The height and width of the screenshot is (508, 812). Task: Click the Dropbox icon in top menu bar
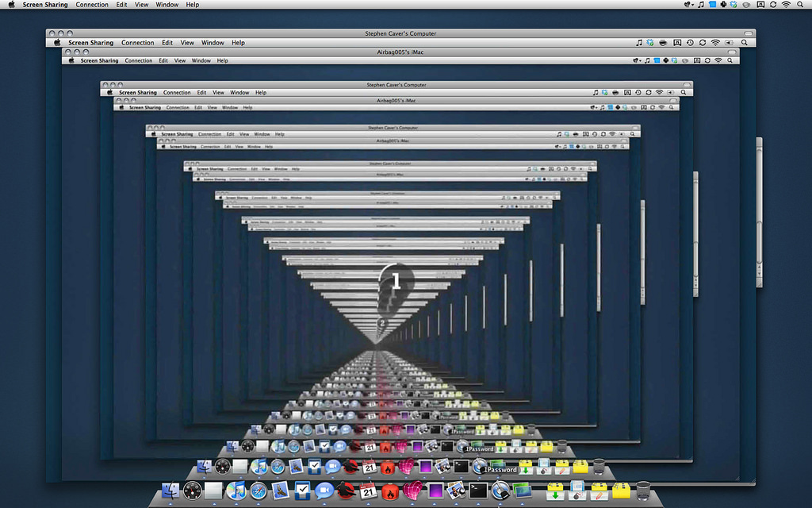(733, 5)
